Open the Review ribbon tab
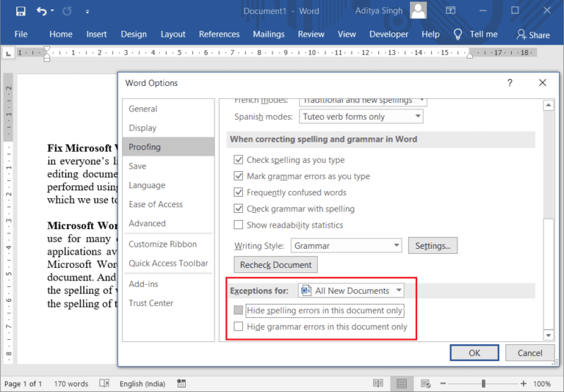The height and width of the screenshot is (392, 564). 311,35
